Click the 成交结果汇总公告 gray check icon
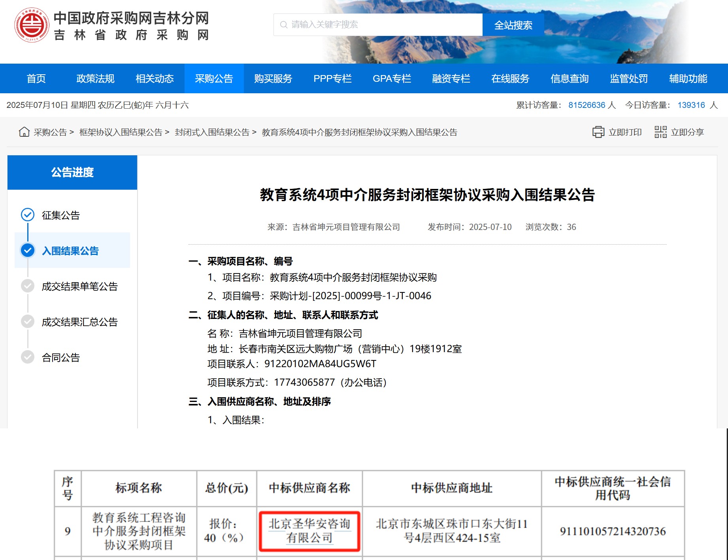 [x=28, y=321]
